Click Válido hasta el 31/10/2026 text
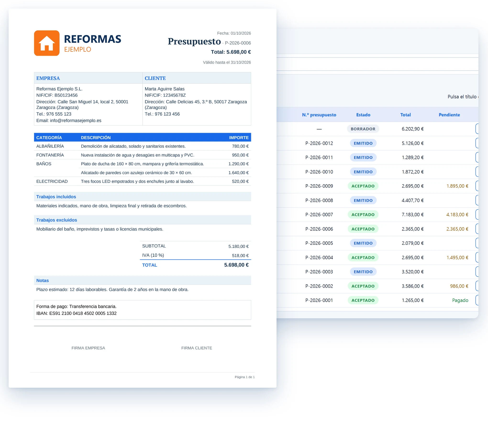The image size is (488, 448). 227,62
